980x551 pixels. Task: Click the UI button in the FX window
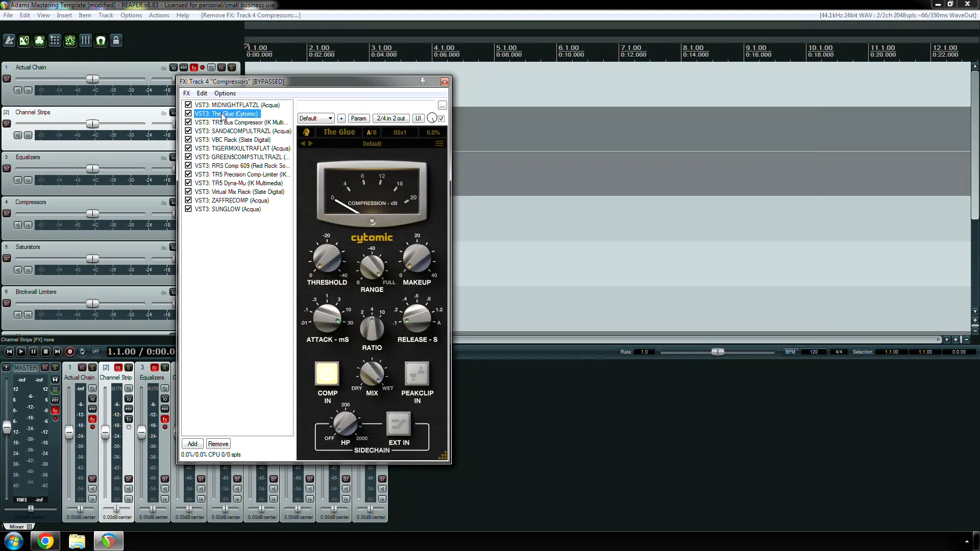(418, 118)
